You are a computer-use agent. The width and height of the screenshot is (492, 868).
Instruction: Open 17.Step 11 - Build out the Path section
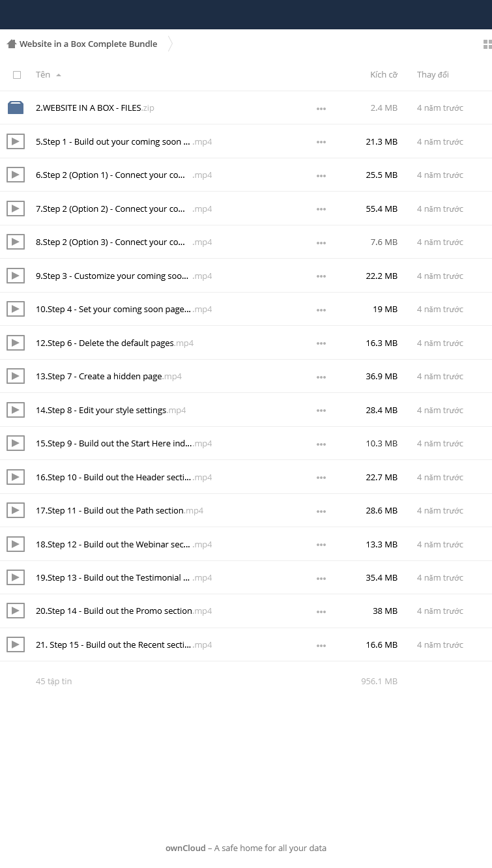click(x=119, y=510)
